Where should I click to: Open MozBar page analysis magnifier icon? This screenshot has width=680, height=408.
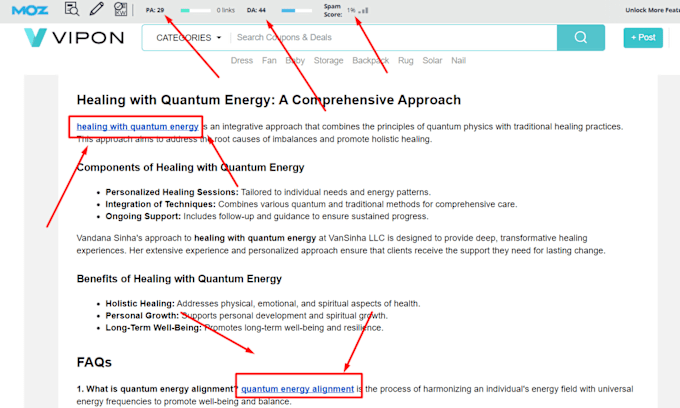tap(72, 9)
